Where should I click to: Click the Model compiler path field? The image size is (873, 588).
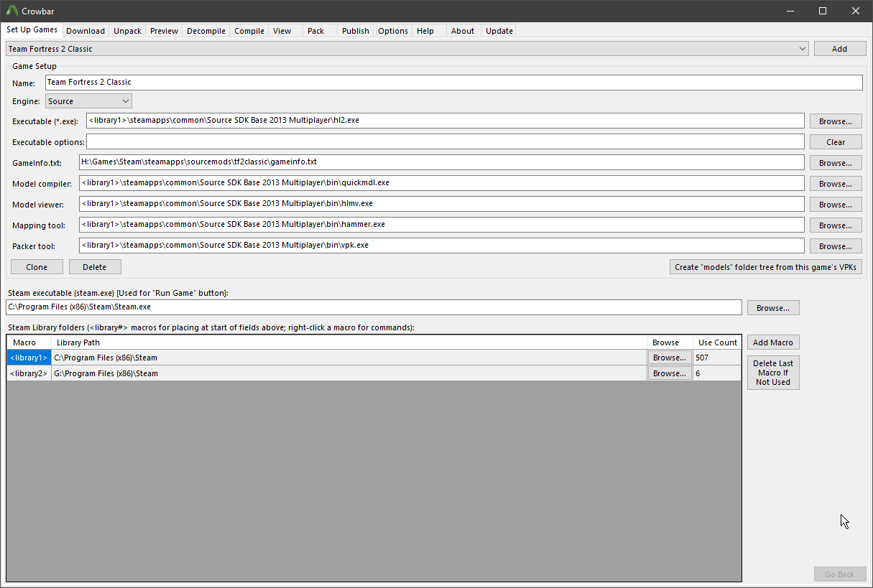(442, 183)
